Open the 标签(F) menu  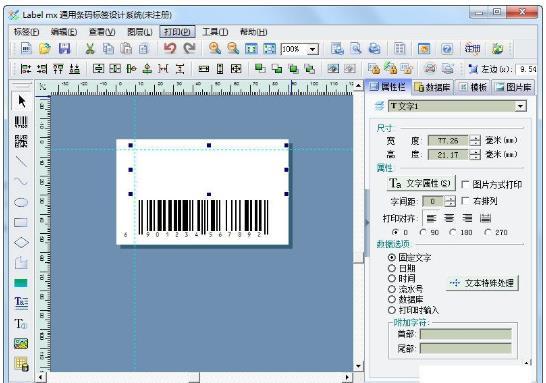point(26,32)
